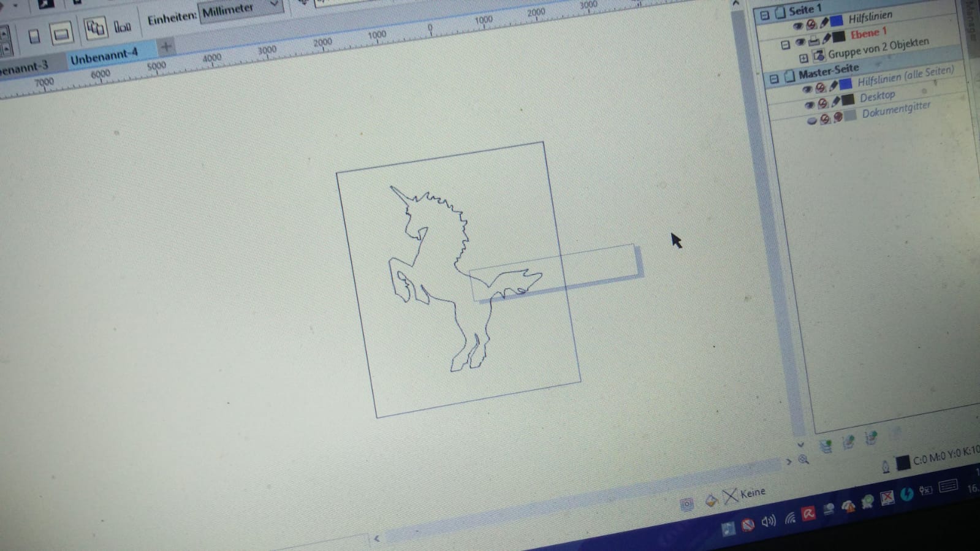Image resolution: width=980 pixels, height=551 pixels.
Task: Toggle visibility of Ebene 1 layer
Action: point(800,42)
